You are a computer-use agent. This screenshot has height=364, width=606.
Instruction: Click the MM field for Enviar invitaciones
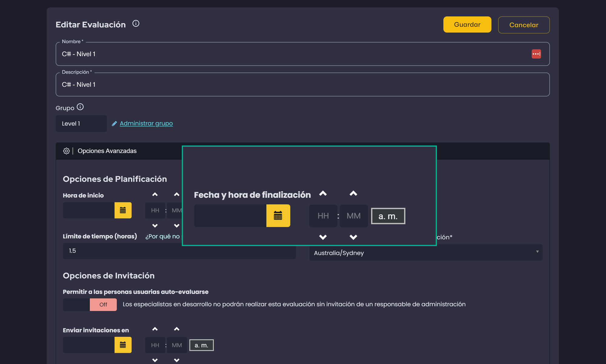pos(177,345)
